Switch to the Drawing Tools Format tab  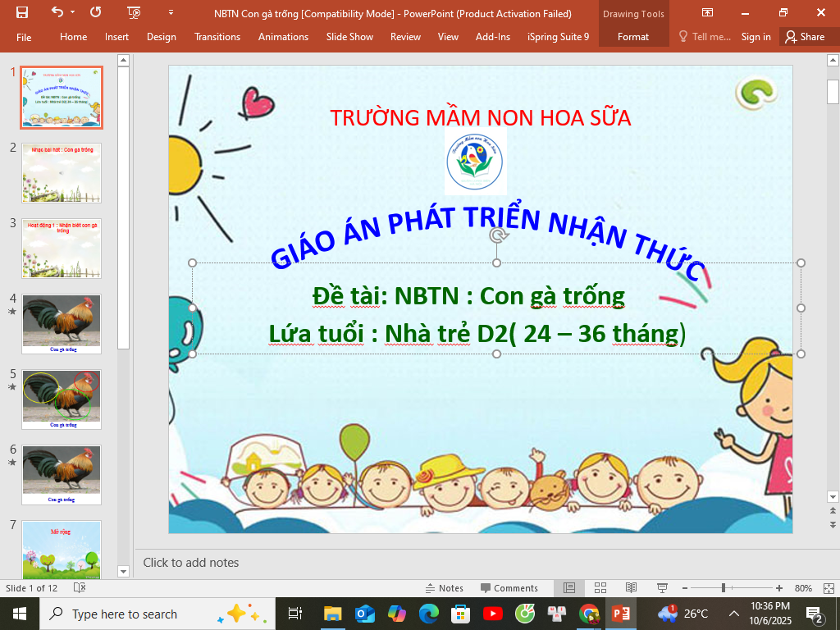click(632, 37)
